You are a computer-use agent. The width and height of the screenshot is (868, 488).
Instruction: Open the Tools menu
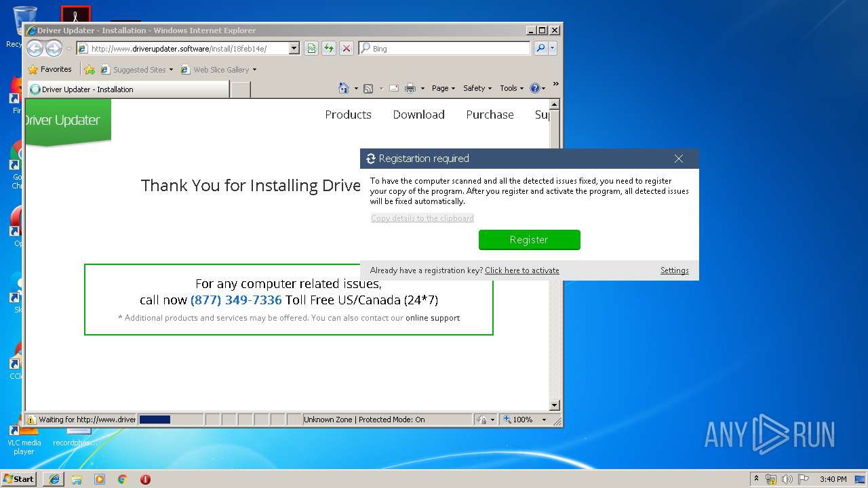point(512,88)
